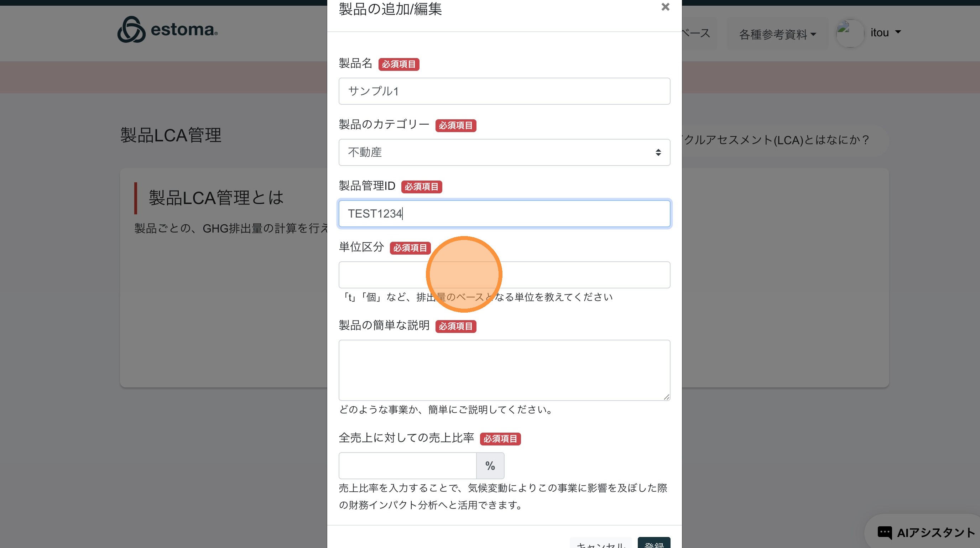Screen dimensions: 980x548
Task: Click the 売上比率 percentage input field
Action: click(x=407, y=466)
